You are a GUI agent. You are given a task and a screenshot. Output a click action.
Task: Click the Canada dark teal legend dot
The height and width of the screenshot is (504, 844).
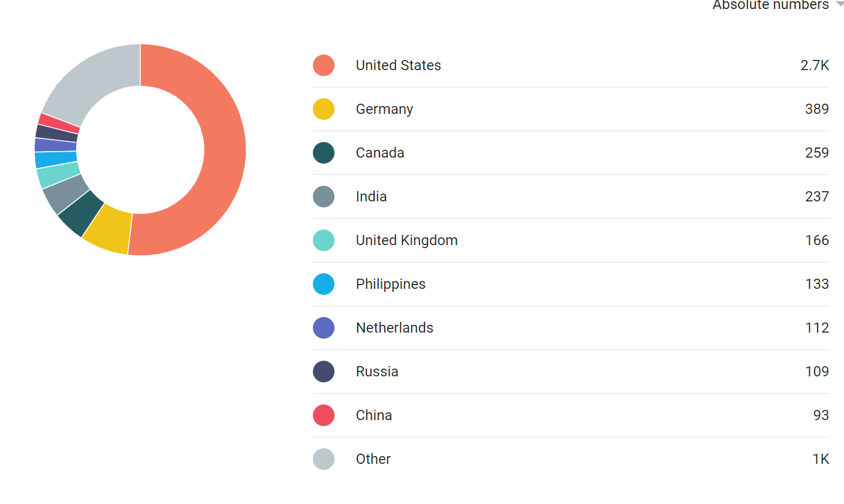click(324, 153)
